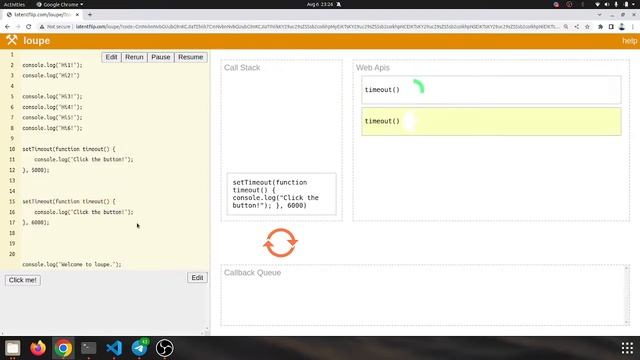Click the 'Welcome to loupe.' code line
Image resolution: width=640 pixels, height=360 pixels.
point(72,264)
